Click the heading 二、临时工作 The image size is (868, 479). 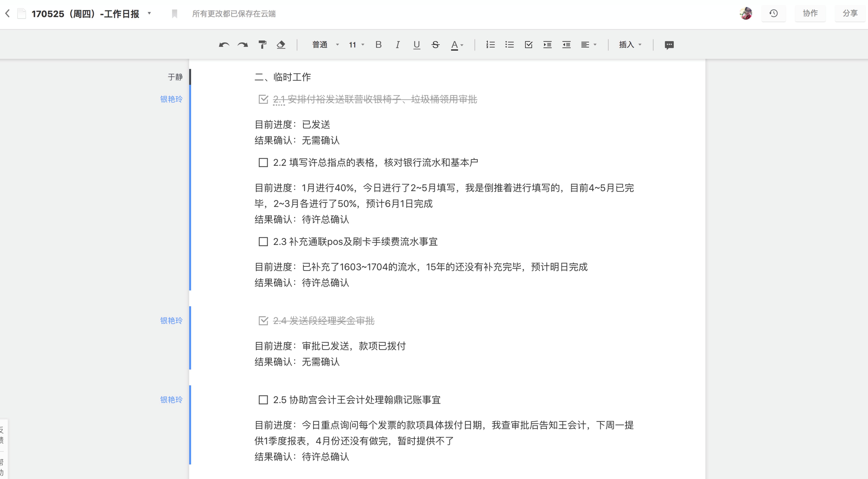point(282,77)
